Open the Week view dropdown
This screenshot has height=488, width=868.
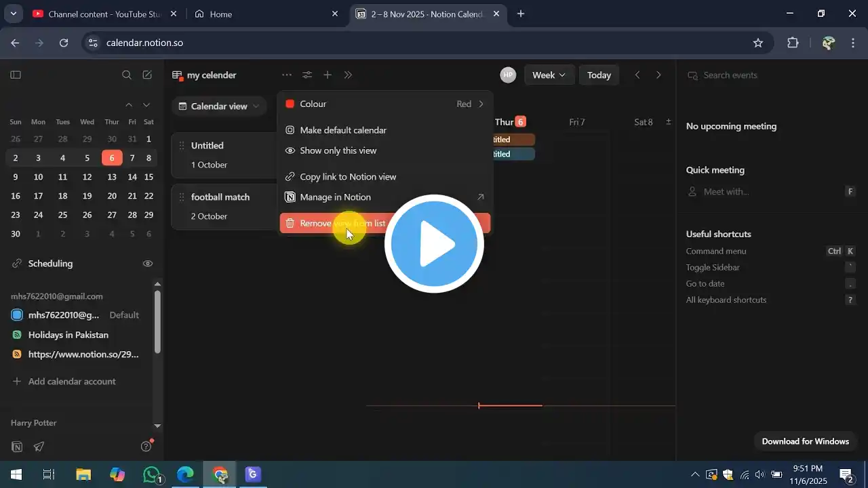[x=549, y=75]
